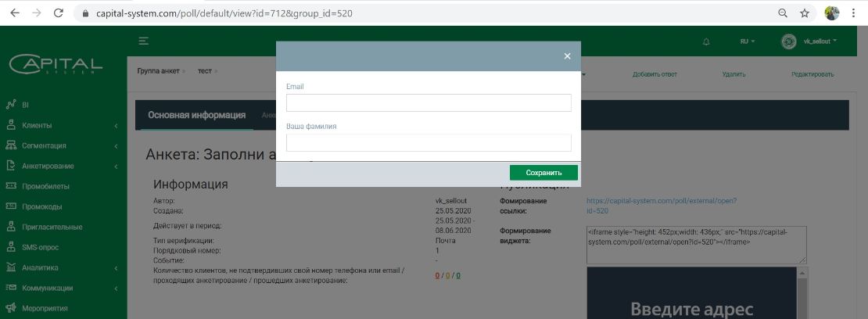Expand the Анкетирование submenu arrow
This screenshot has height=319, width=868.
click(116, 167)
